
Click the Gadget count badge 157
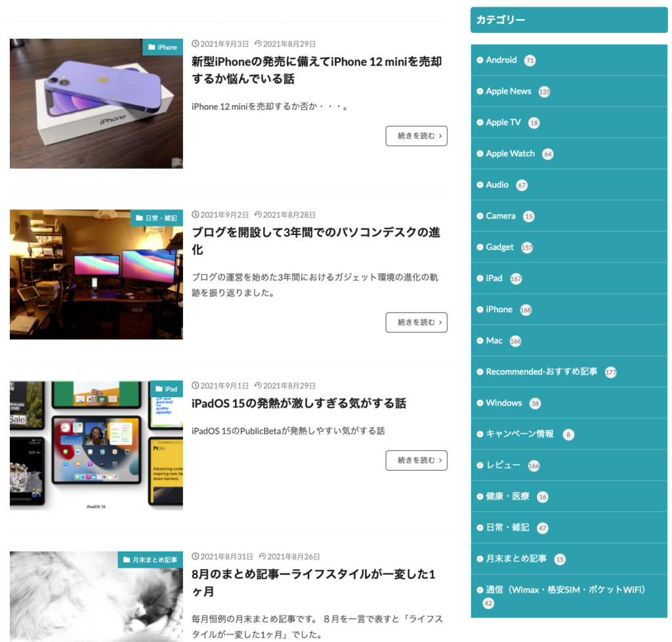527,247
